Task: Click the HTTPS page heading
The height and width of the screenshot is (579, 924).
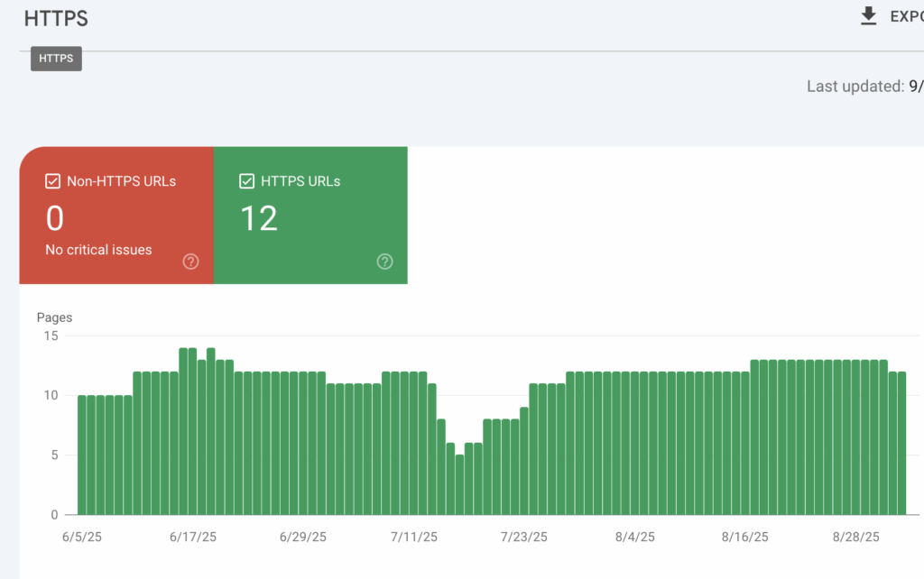Action: (56, 18)
